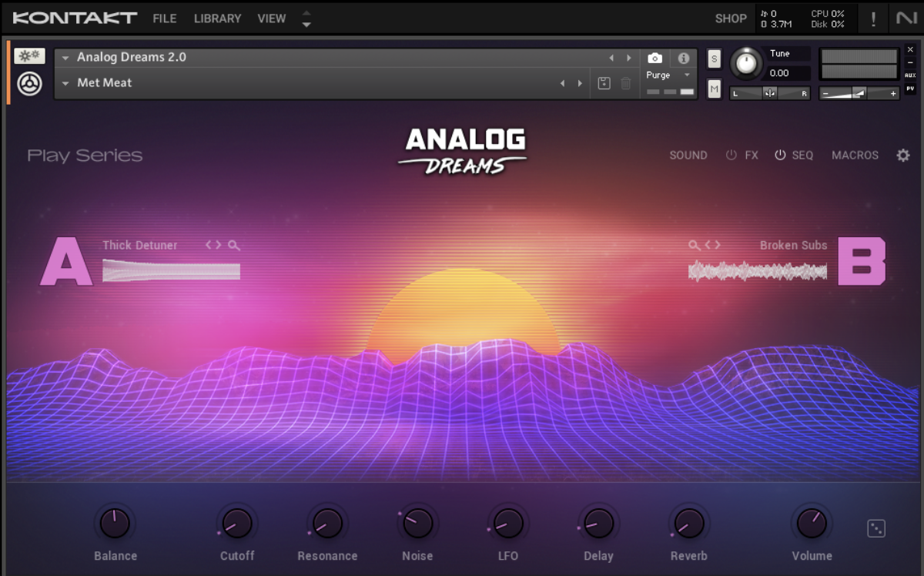Open the Purge dropdown menu
Image resolution: width=924 pixels, height=576 pixels.
pos(668,75)
